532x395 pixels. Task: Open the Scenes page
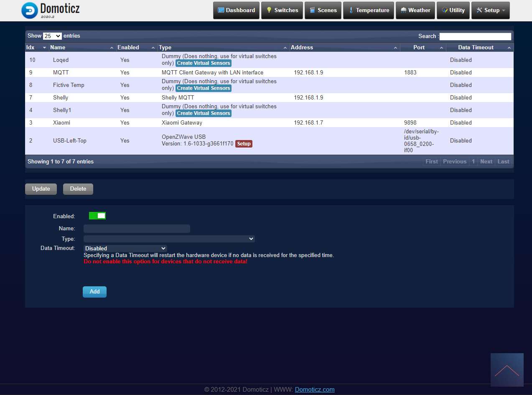pos(323,10)
